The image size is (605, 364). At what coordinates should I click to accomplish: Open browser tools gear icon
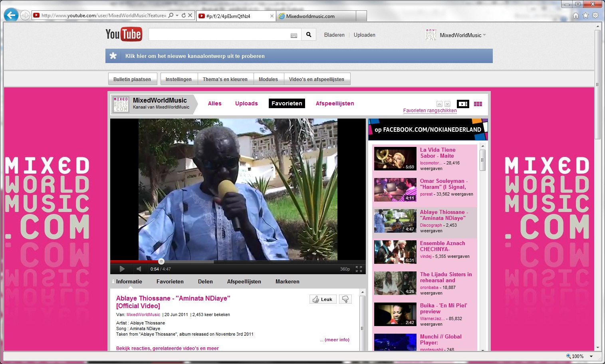click(x=595, y=16)
